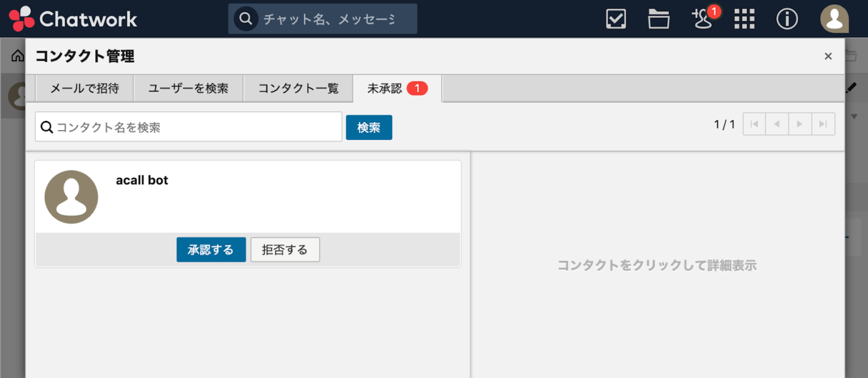Viewport: 868px width, 378px height.
Task: Switch to ユーザーを検索 tab
Action: point(188,89)
